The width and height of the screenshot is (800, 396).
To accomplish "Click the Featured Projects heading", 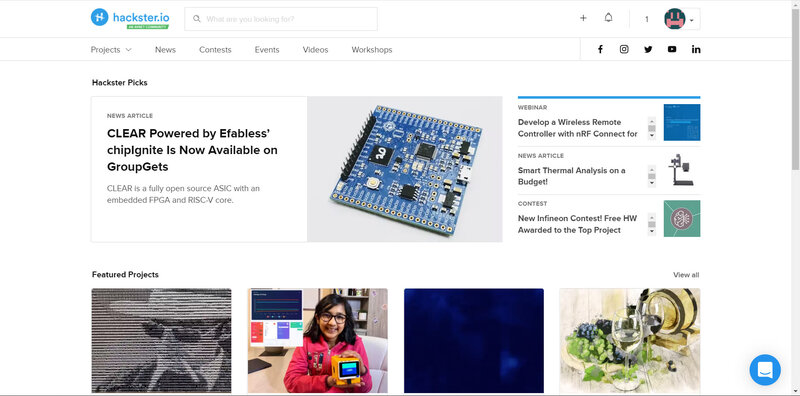I will (x=126, y=275).
